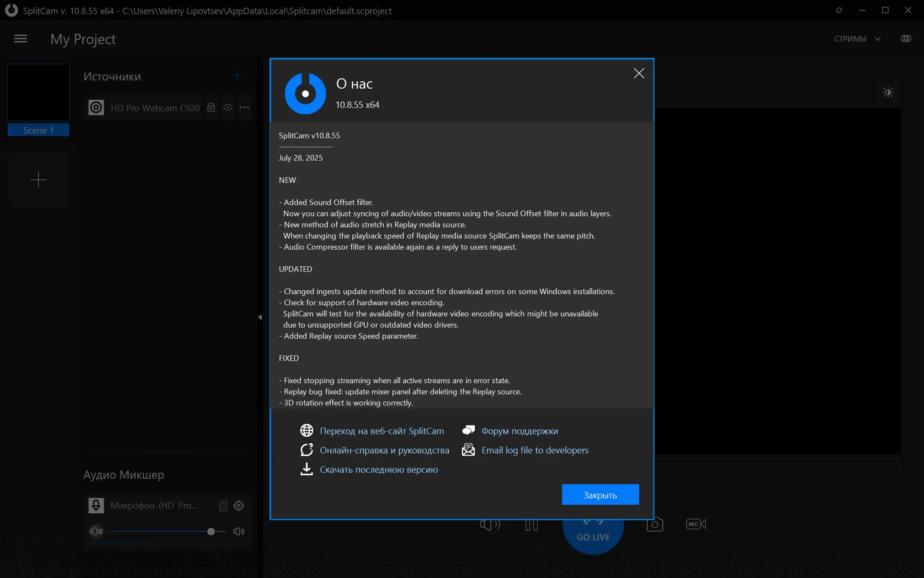The height and width of the screenshot is (578, 924).
Task: Lock the HD Pro Webcam C920 source
Action: [211, 107]
